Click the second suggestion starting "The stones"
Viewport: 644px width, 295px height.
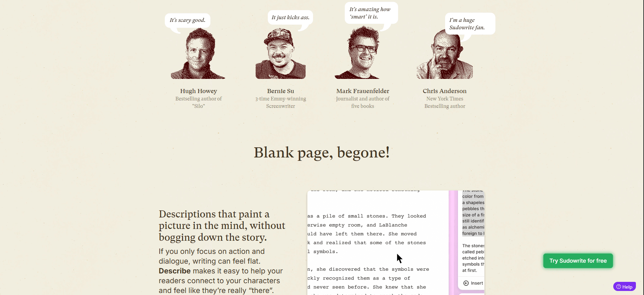[473, 258]
